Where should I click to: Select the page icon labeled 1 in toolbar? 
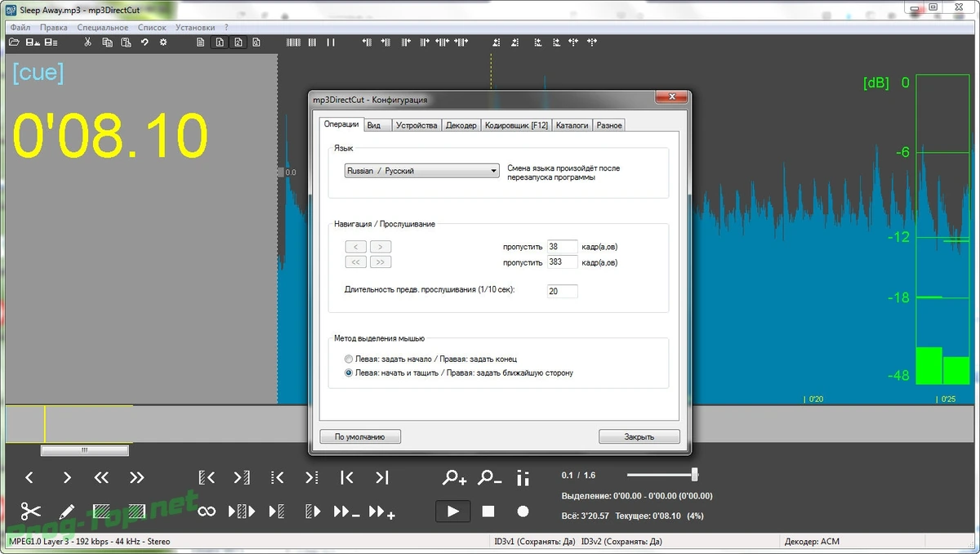coord(219,42)
